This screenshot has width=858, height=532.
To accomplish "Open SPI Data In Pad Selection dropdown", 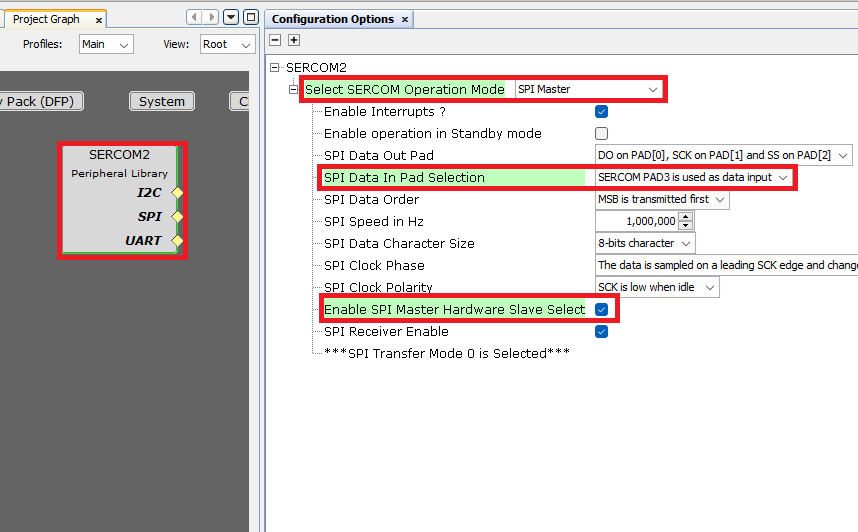I will pos(692,178).
